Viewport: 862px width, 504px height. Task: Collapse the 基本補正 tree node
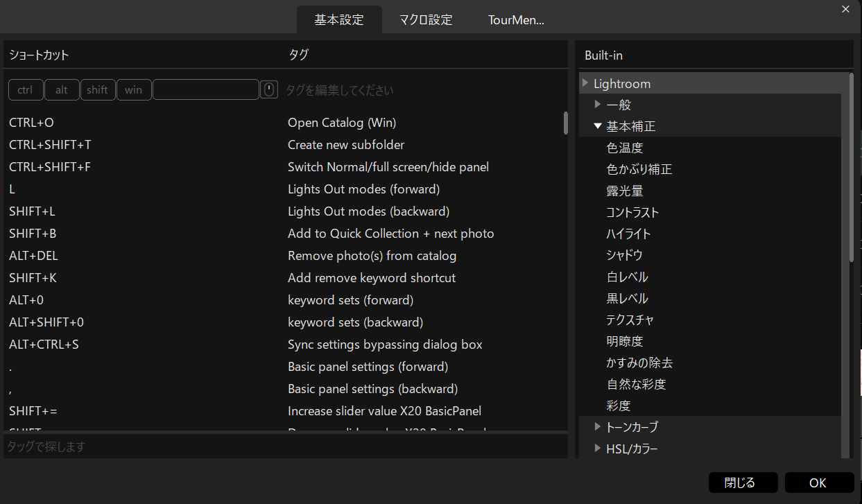tap(598, 126)
